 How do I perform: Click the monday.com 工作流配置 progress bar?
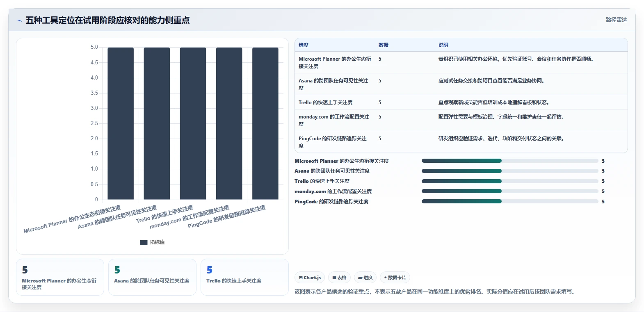[510, 191]
